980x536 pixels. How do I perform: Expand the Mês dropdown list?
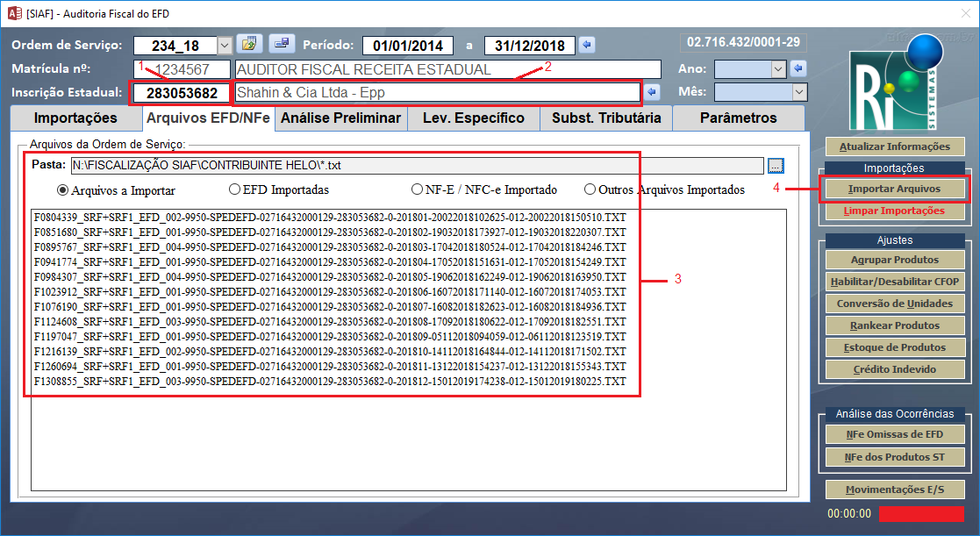[x=798, y=91]
